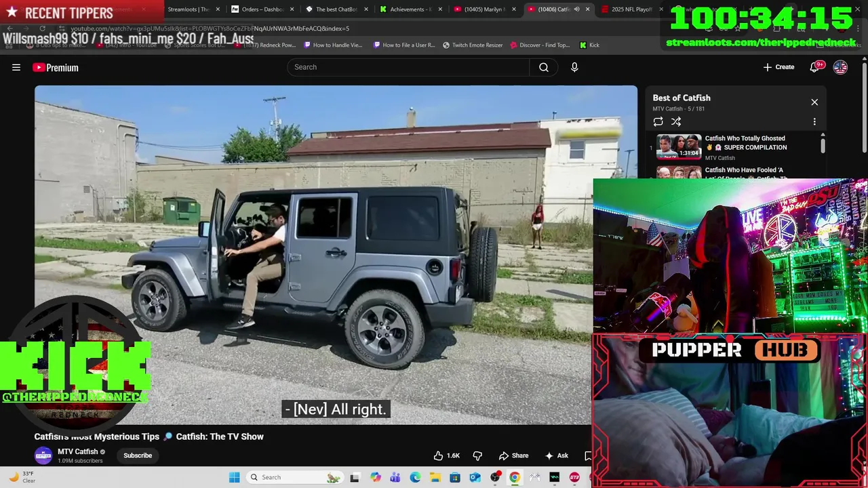Close the Best of Catfish playlist panel
868x488 pixels.
814,102
